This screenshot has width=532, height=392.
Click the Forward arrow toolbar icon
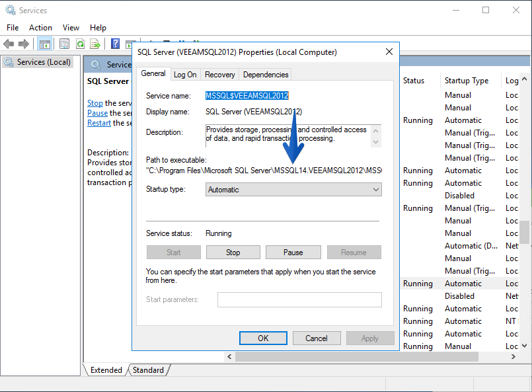23,44
